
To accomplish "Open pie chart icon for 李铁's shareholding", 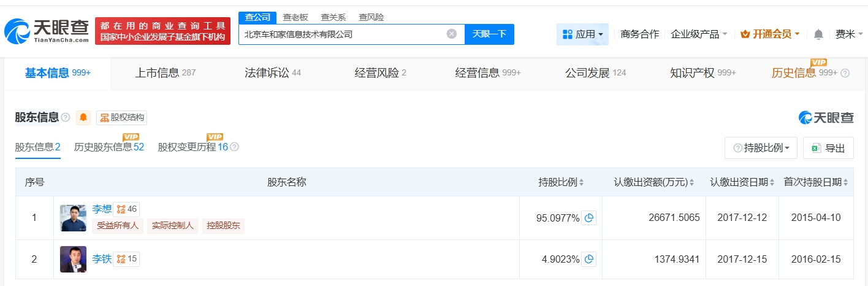I will [x=588, y=259].
